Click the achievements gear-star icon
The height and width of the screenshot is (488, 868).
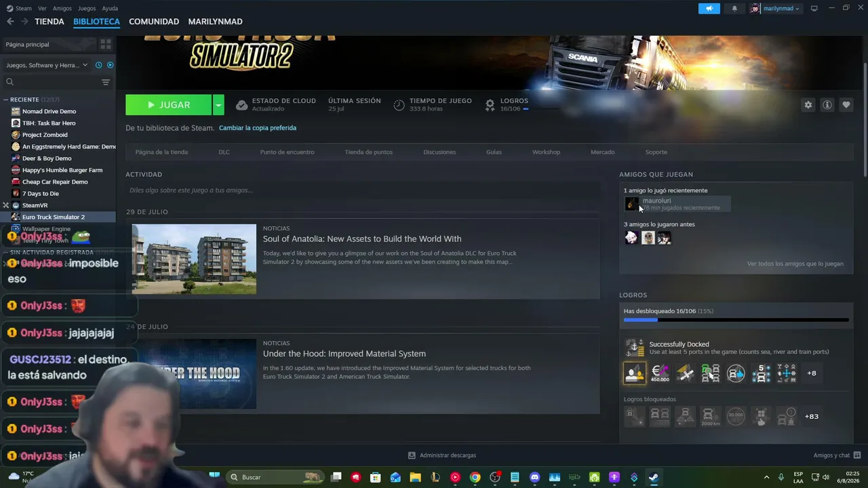[490, 105]
